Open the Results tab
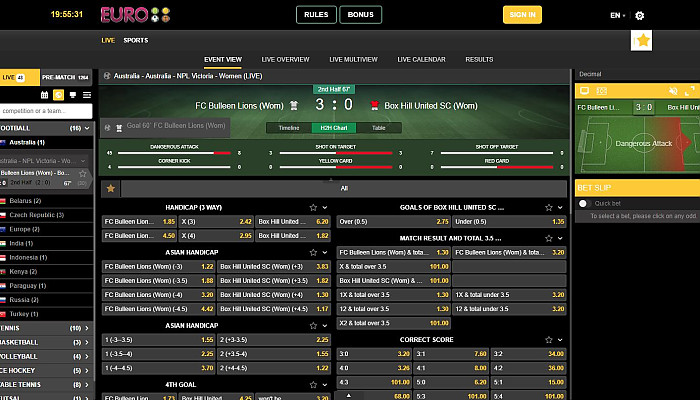This screenshot has height=400, width=700. point(479,59)
